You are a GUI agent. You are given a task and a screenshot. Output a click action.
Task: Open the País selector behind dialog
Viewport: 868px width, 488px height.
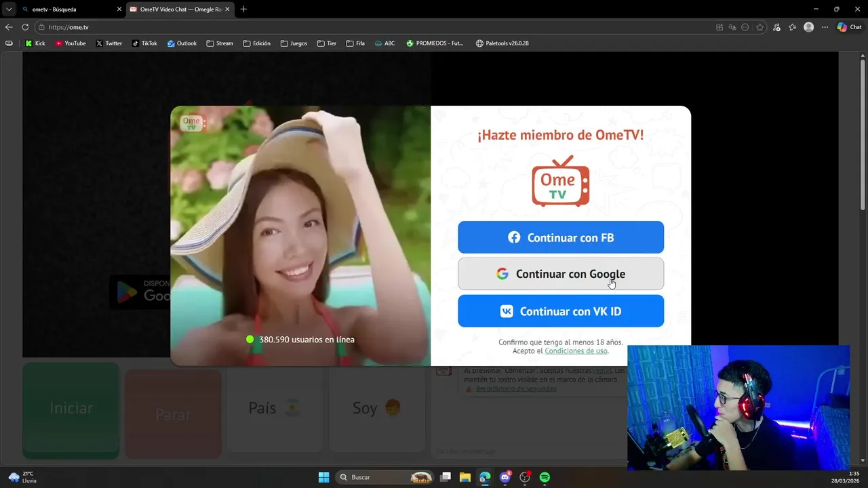click(275, 408)
